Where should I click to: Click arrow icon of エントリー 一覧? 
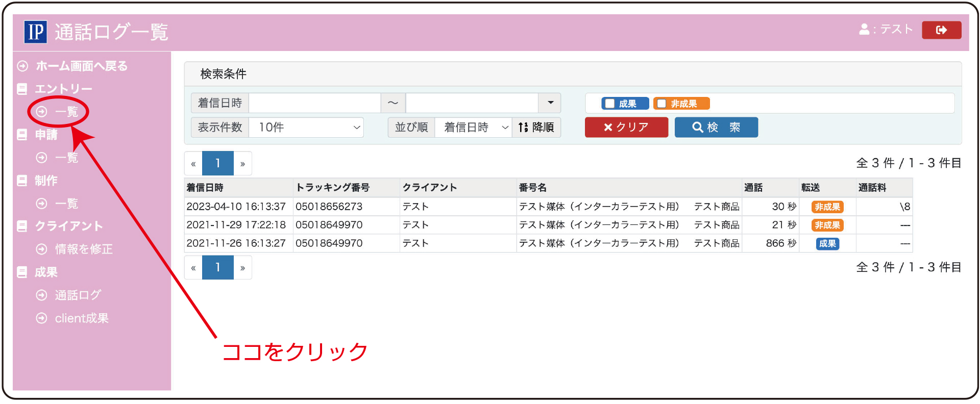tap(42, 112)
